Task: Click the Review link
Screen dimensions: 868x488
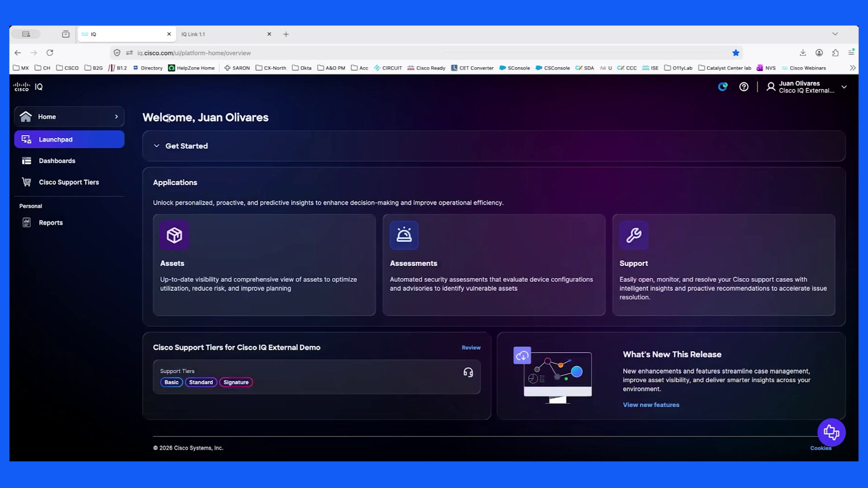Action: coord(471,347)
